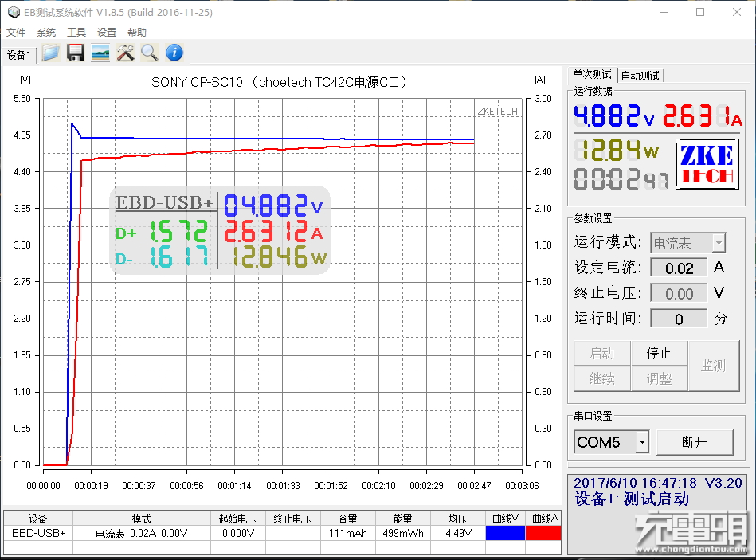The image size is (756, 560).
Task: Switch to the 自动测试 tab
Action: point(640,76)
